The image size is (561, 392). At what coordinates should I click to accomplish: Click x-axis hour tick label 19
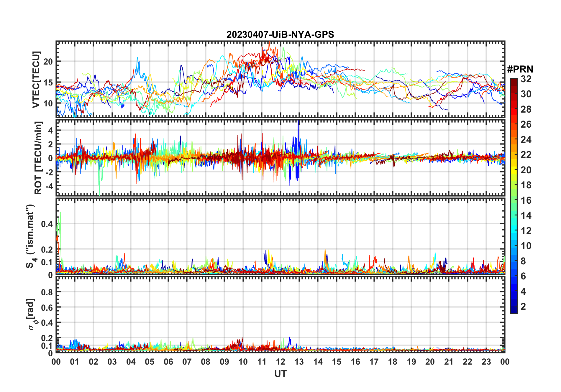click(x=411, y=362)
